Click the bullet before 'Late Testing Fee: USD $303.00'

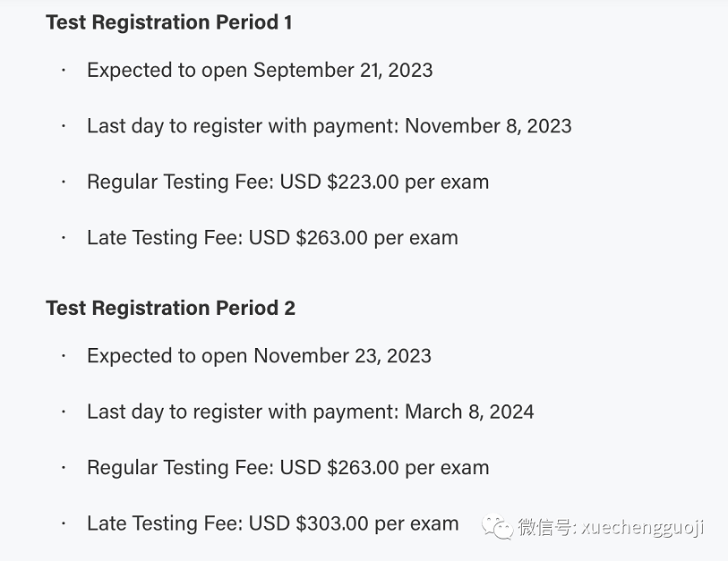[64, 523]
